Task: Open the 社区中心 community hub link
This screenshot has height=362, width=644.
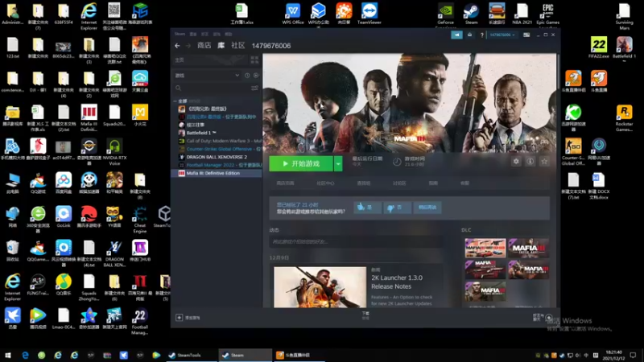Action: [325, 183]
